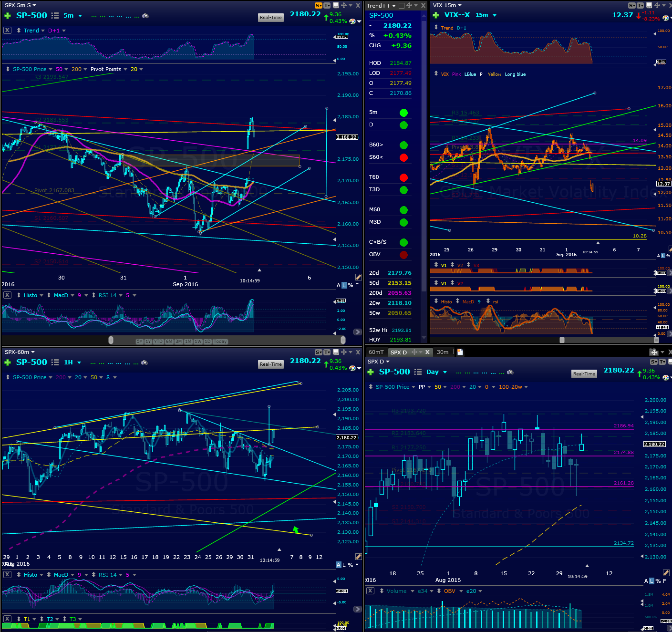This screenshot has height=632, width=672.
Task: Toggle A auto scale in SPX 5m chart
Action: pos(339,285)
